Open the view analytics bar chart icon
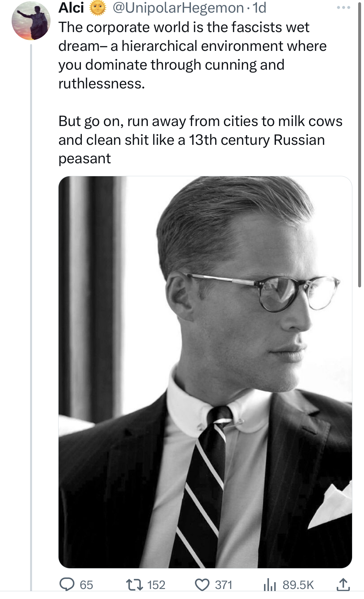Image resolution: width=364 pixels, height=599 pixels. (270, 584)
